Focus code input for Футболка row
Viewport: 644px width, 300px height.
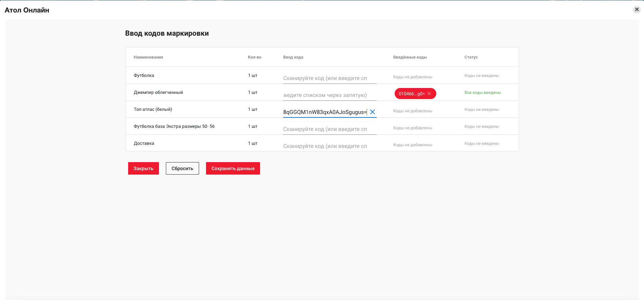click(x=330, y=78)
